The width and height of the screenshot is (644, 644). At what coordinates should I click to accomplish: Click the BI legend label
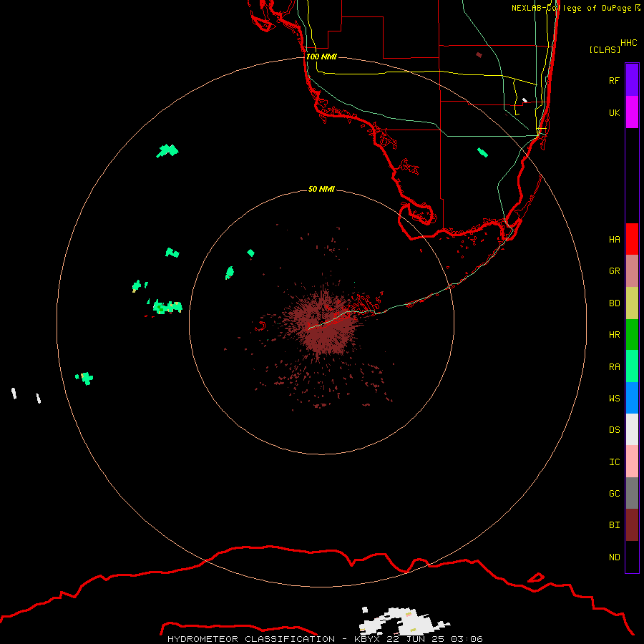tap(614, 525)
